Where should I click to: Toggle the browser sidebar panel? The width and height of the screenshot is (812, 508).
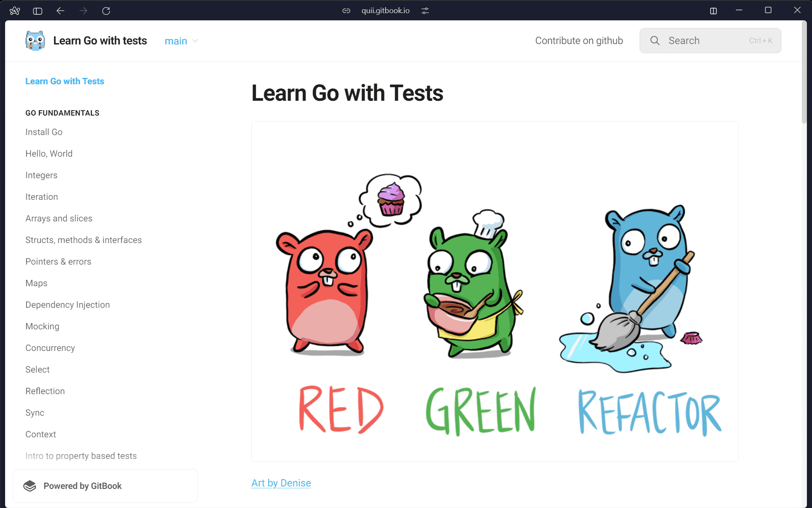pyautogui.click(x=37, y=11)
